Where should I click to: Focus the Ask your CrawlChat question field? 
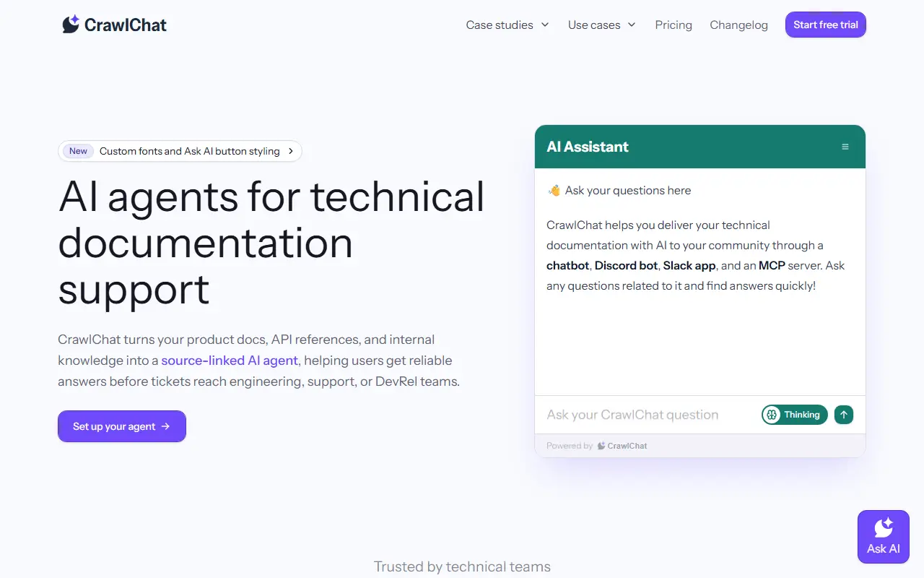click(650, 415)
